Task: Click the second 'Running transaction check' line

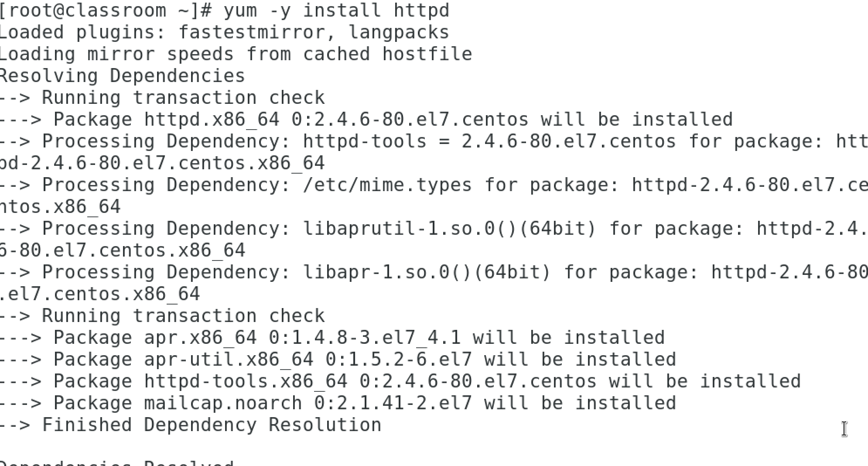Action: 162,316
